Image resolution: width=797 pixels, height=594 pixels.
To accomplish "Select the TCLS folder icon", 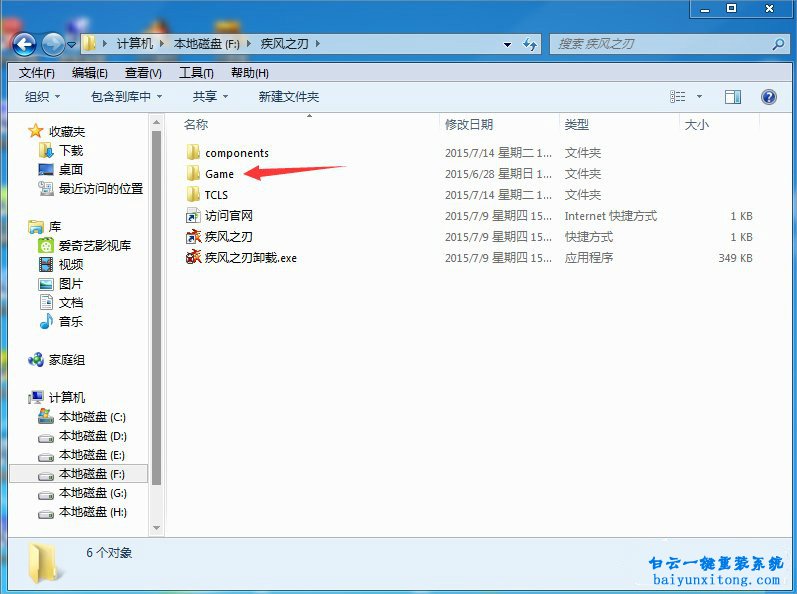I will coord(193,194).
